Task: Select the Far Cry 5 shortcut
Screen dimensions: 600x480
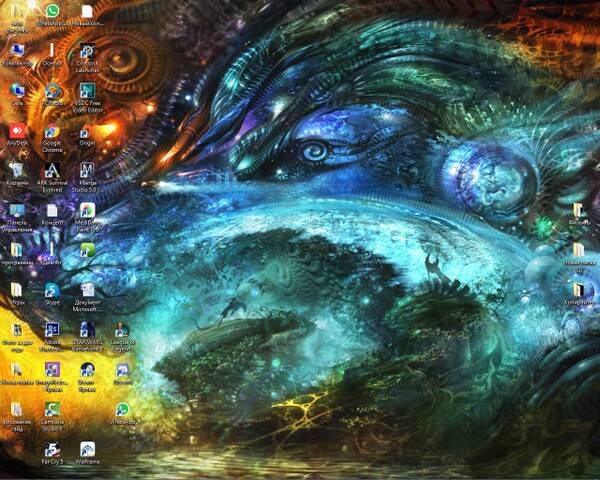Action: (52, 449)
